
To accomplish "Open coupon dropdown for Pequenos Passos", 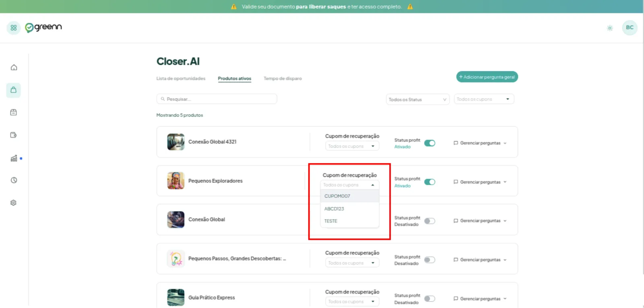I will click(352, 263).
